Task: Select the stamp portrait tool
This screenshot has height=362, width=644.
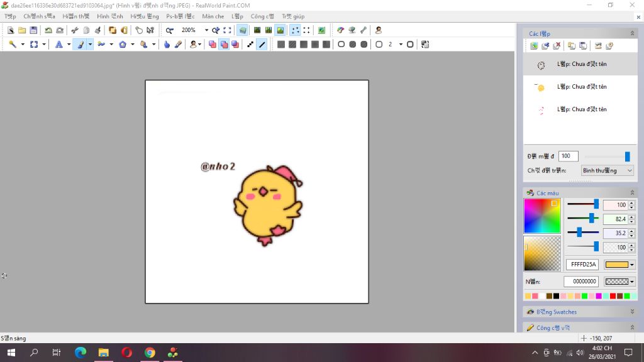Action: (193, 45)
